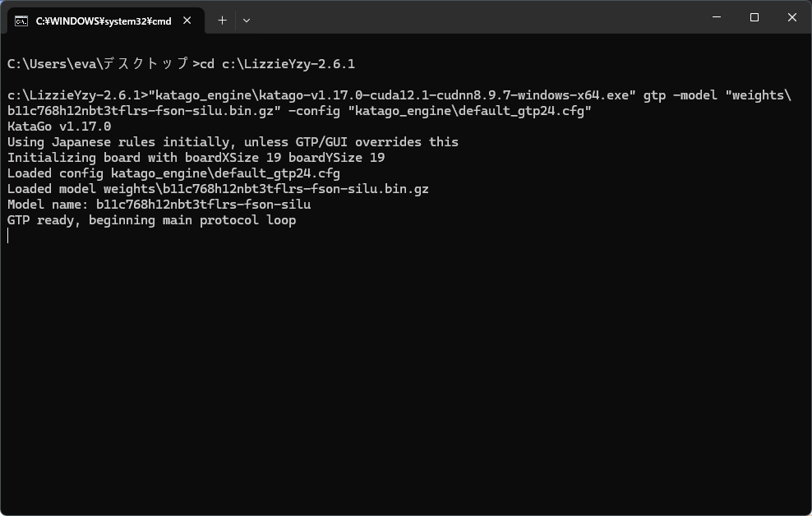Screen dimensions: 812x516
Task: Click 'GTP ready, beginning main protocol loop' text
Action: coord(152,220)
